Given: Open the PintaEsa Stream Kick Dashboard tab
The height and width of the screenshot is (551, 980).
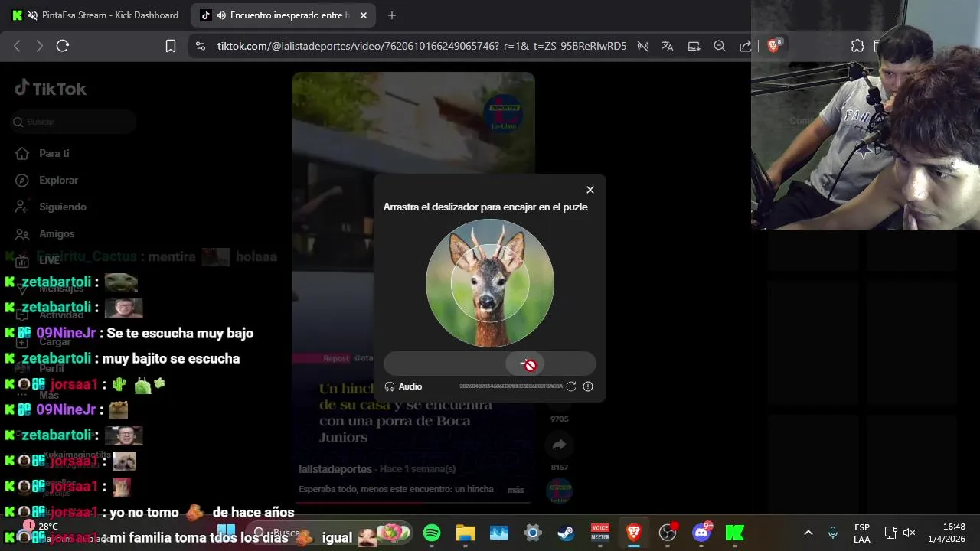Looking at the screenshot, I should [96, 15].
